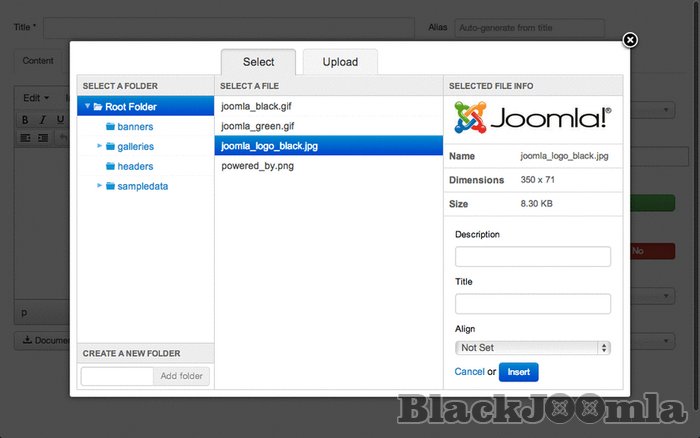Select the powered_by.png file

[257, 166]
